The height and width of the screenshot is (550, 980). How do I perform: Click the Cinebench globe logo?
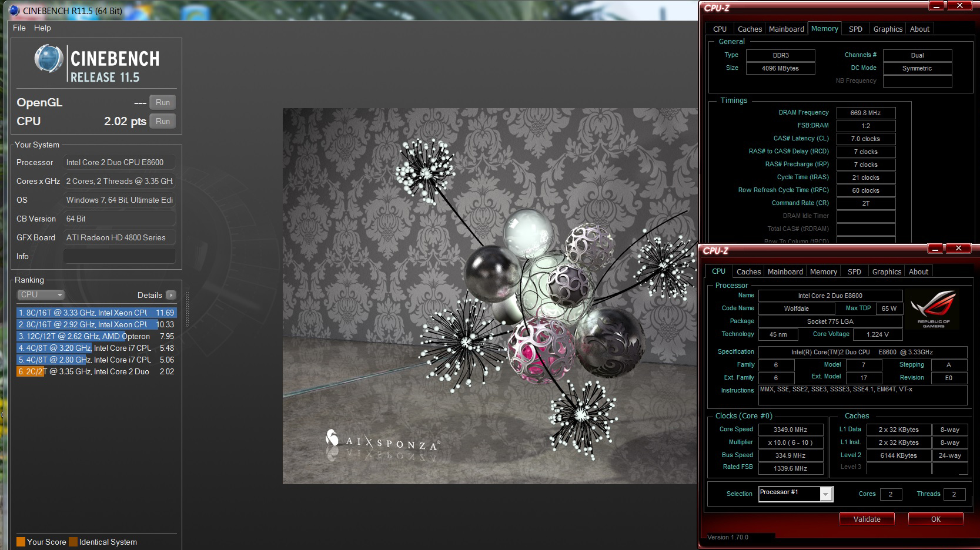click(x=49, y=59)
